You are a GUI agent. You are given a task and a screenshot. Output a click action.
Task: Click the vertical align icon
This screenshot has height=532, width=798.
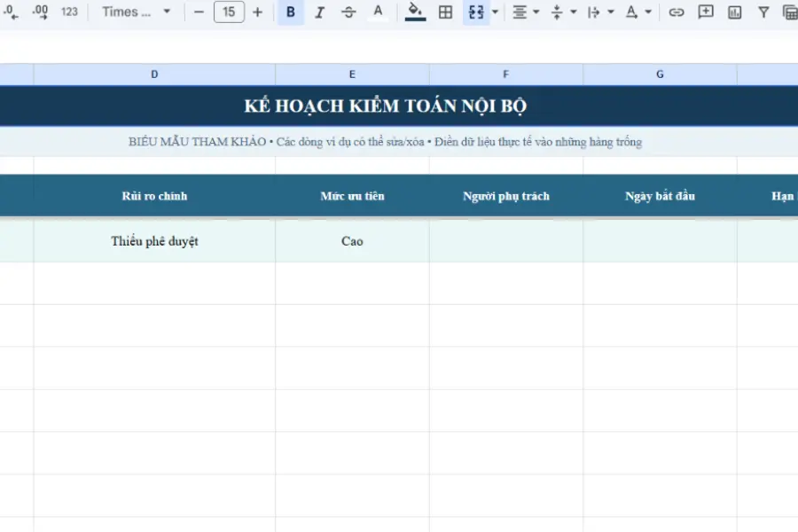[x=557, y=12]
